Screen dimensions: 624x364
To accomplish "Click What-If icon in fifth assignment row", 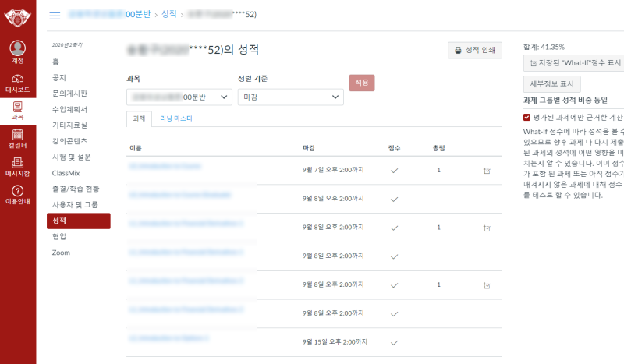I will 487,285.
